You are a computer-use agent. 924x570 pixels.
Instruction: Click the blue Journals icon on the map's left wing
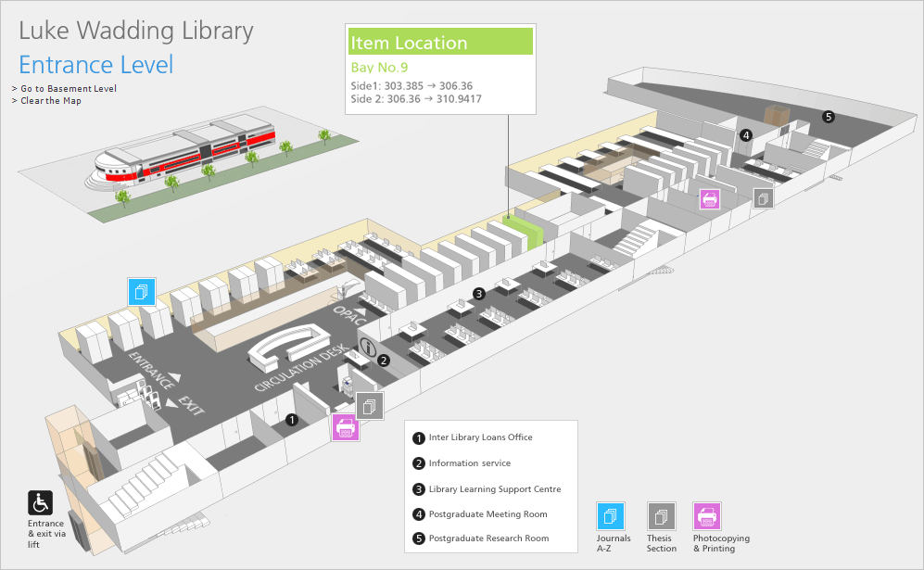point(141,292)
